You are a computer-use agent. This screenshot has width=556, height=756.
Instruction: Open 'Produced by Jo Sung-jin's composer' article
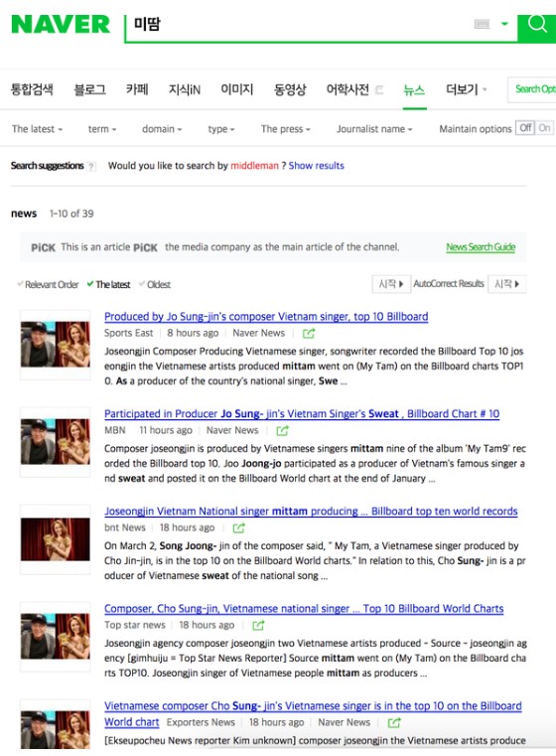pyautogui.click(x=266, y=317)
